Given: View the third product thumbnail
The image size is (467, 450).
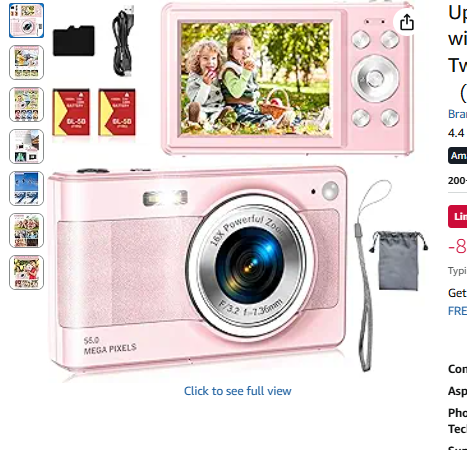Looking at the screenshot, I should 26,104.
